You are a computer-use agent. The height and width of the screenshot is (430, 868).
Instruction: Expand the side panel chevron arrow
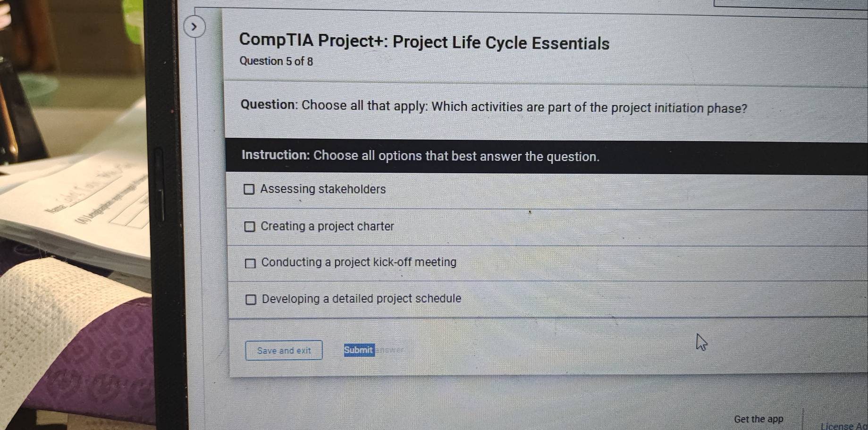pyautogui.click(x=194, y=27)
